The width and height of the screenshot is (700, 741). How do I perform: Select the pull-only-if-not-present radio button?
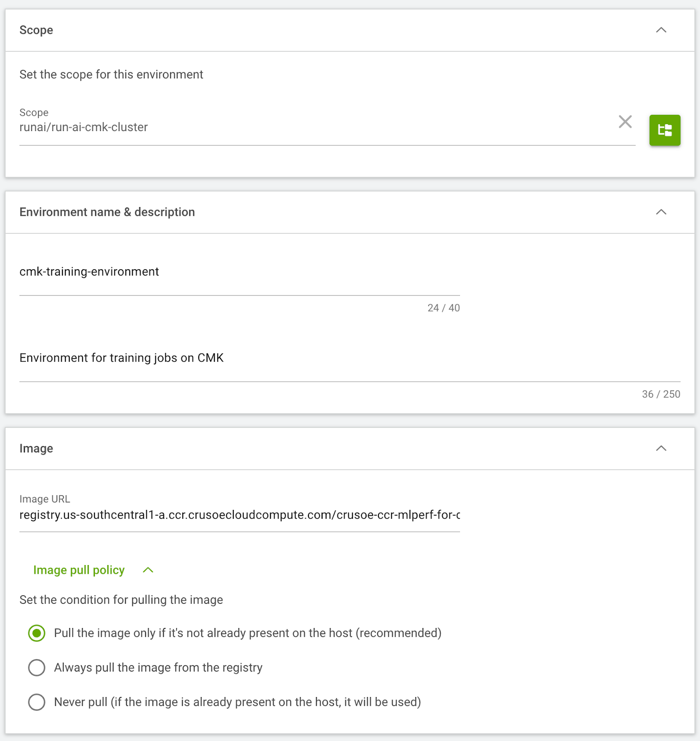[37, 633]
